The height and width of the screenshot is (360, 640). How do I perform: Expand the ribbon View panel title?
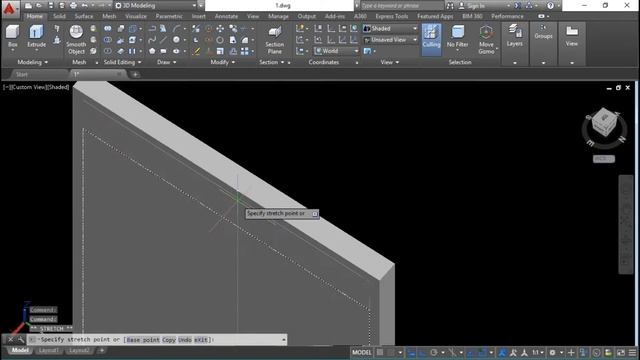pos(389,62)
